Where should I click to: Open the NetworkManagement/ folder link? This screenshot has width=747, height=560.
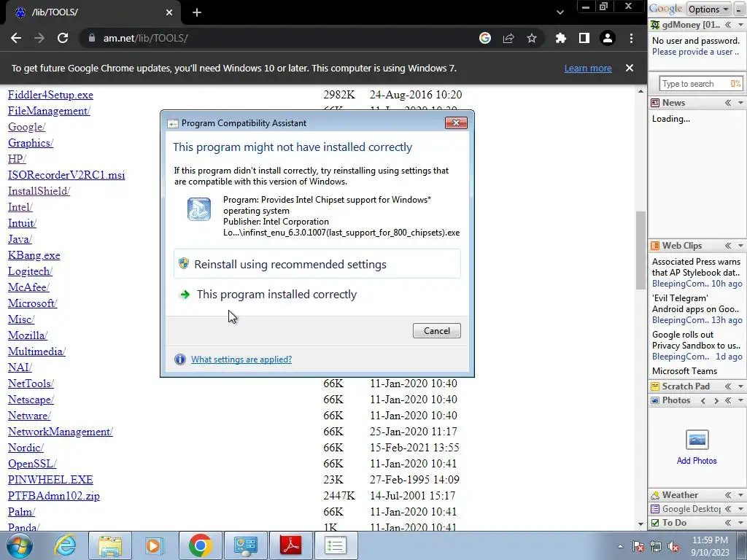[61, 432]
